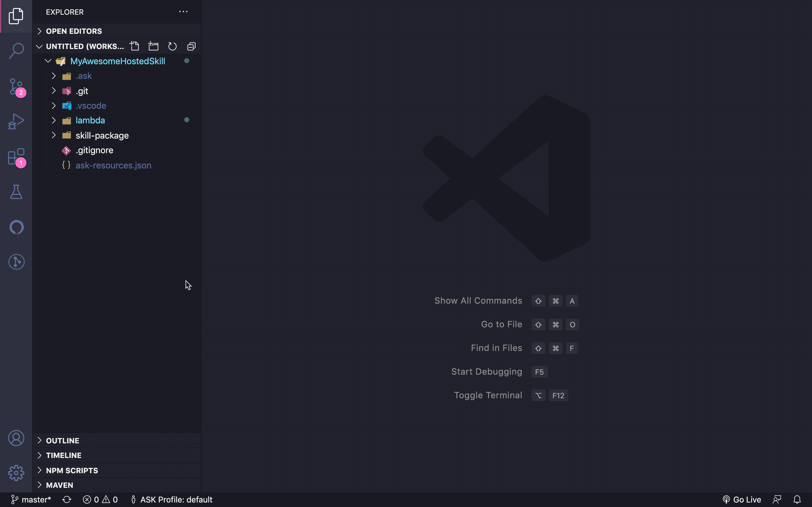812x507 pixels.
Task: Click Go Live in status bar
Action: pos(742,500)
